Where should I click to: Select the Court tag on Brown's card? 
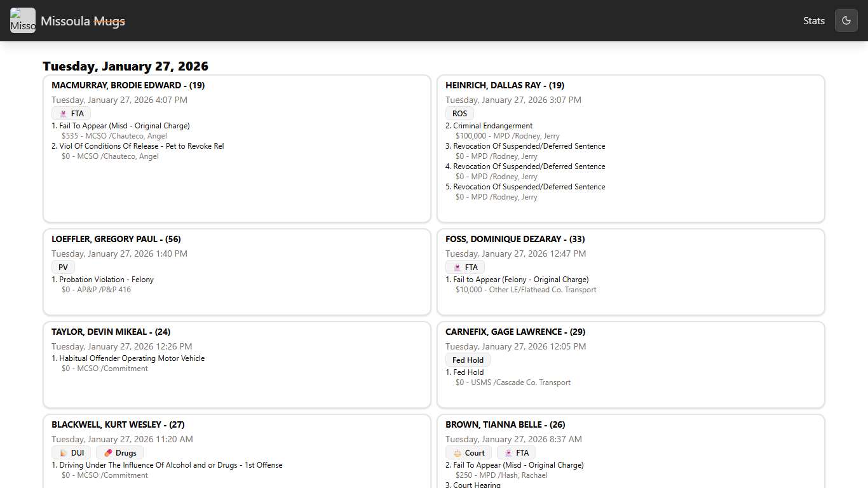click(x=468, y=453)
